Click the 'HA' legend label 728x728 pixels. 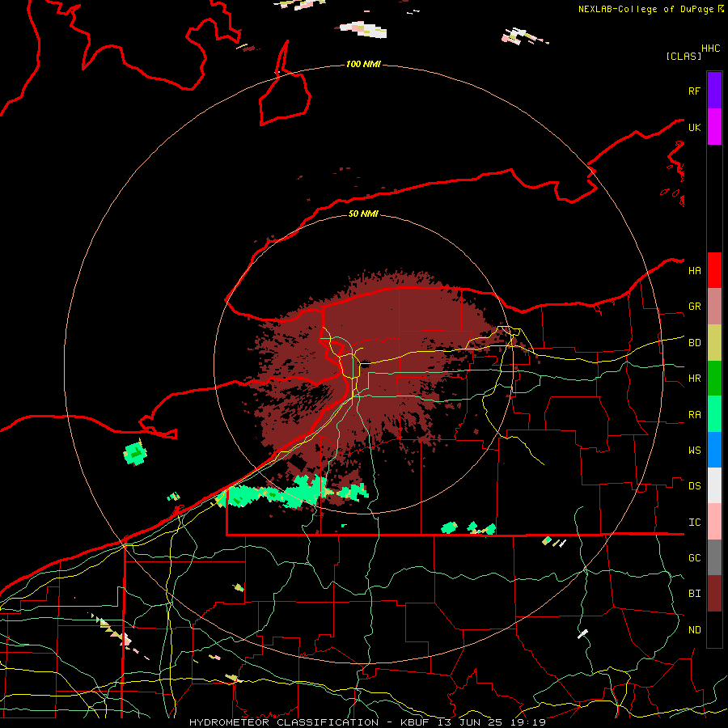(x=694, y=271)
